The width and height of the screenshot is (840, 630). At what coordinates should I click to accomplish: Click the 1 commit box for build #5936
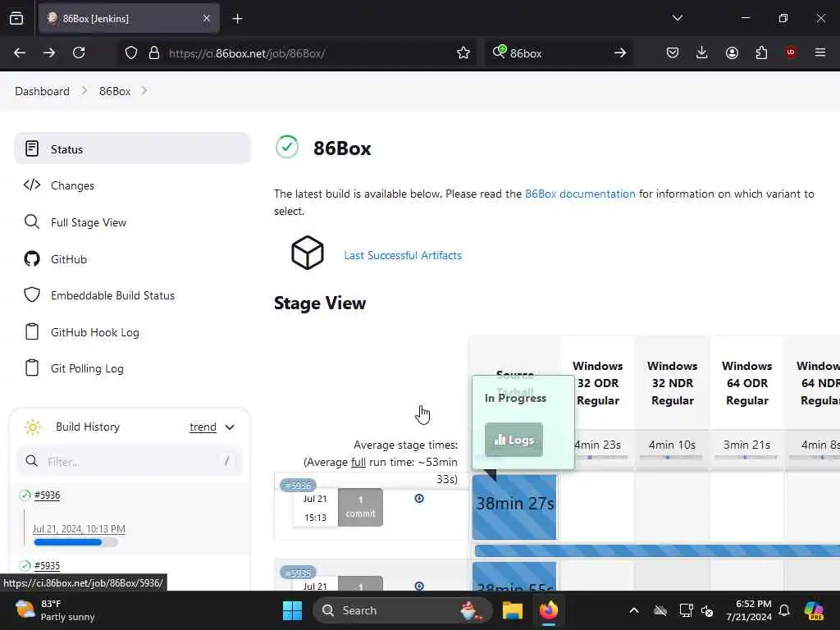tap(361, 507)
